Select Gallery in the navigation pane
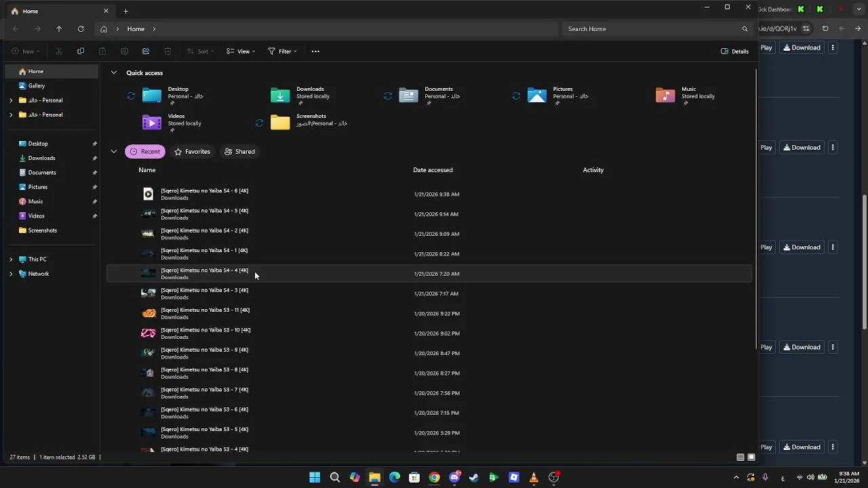 click(52, 86)
